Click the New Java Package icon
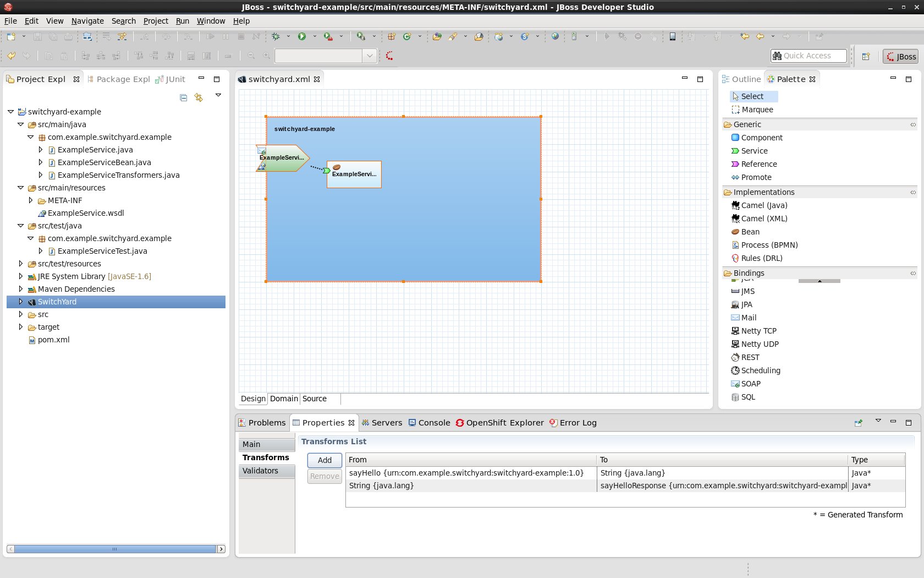This screenshot has height=578, width=924. pos(392,36)
